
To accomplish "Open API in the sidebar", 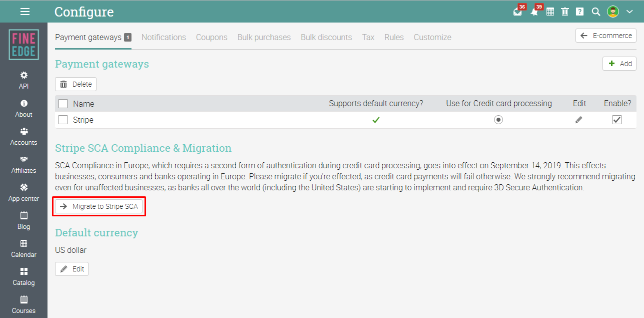I will pos(23,80).
